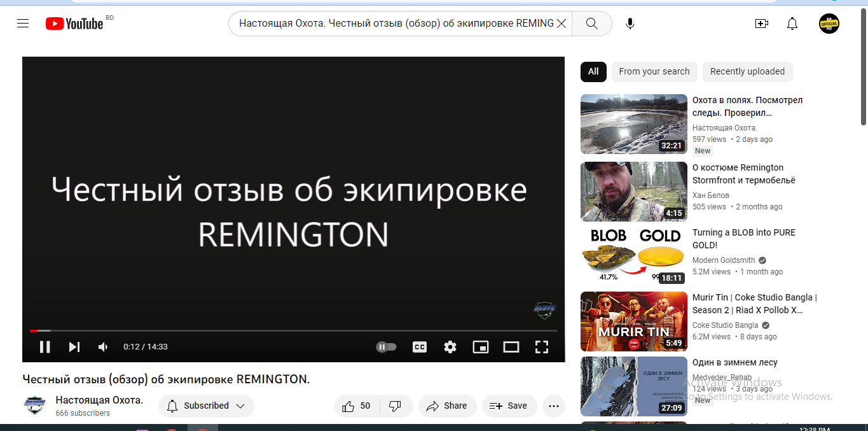Image resolution: width=868 pixels, height=431 pixels.
Task: Like the video with 50 likes
Action: pos(357,406)
